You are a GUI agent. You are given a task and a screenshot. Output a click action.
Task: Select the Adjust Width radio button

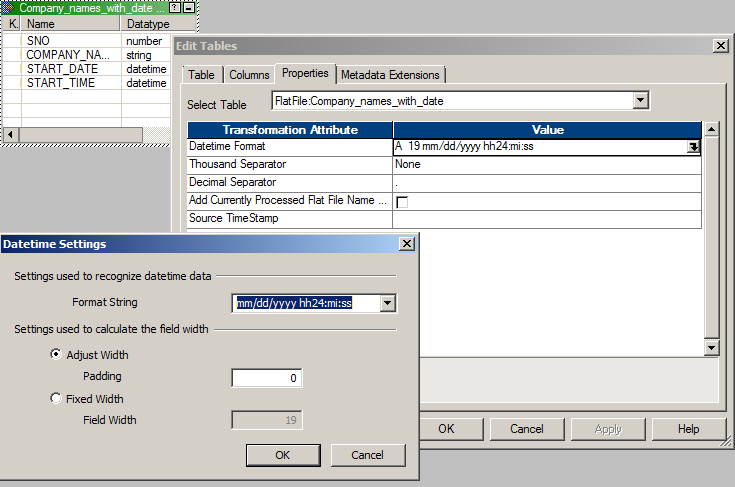[x=56, y=355]
